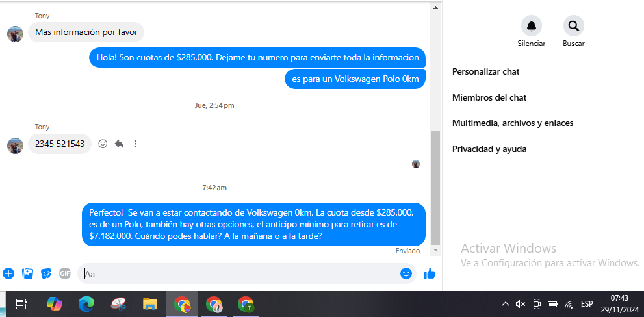Image resolution: width=644 pixels, height=317 pixels.
Task: Open File Explorer from taskbar
Action: 150,304
